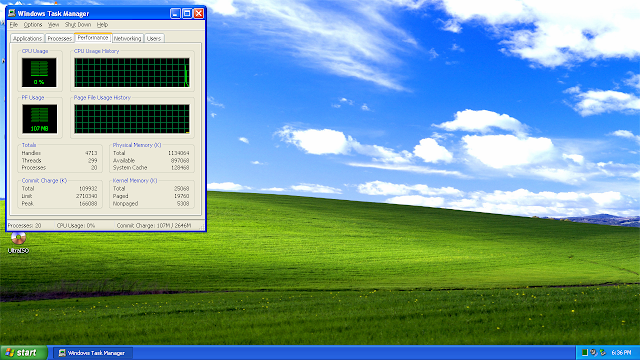The image size is (640, 360).
Task: Click the Peak label
Action: click(27, 203)
